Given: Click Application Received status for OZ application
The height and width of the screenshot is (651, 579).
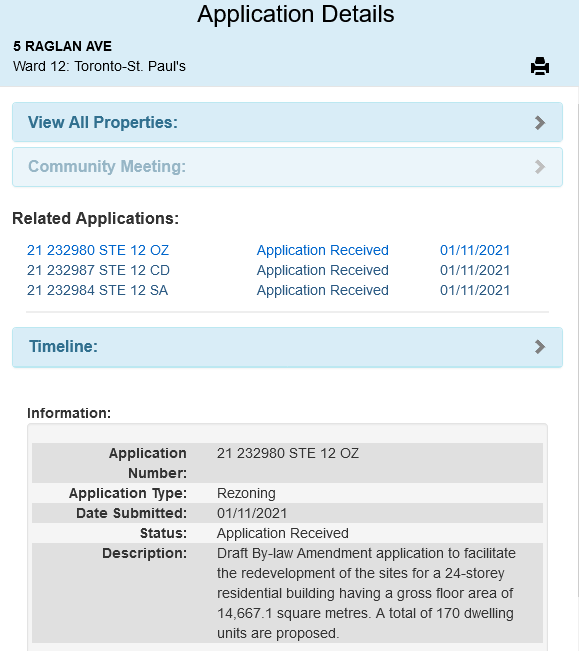Looking at the screenshot, I should click(x=322, y=250).
